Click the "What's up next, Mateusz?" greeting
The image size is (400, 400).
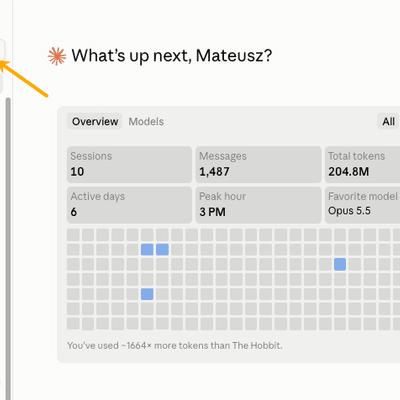[x=172, y=56]
